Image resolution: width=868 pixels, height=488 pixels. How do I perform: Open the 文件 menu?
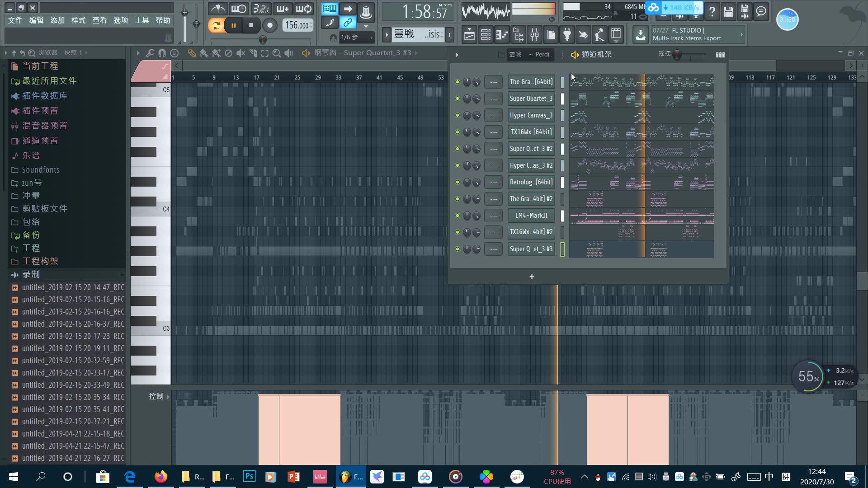point(15,20)
